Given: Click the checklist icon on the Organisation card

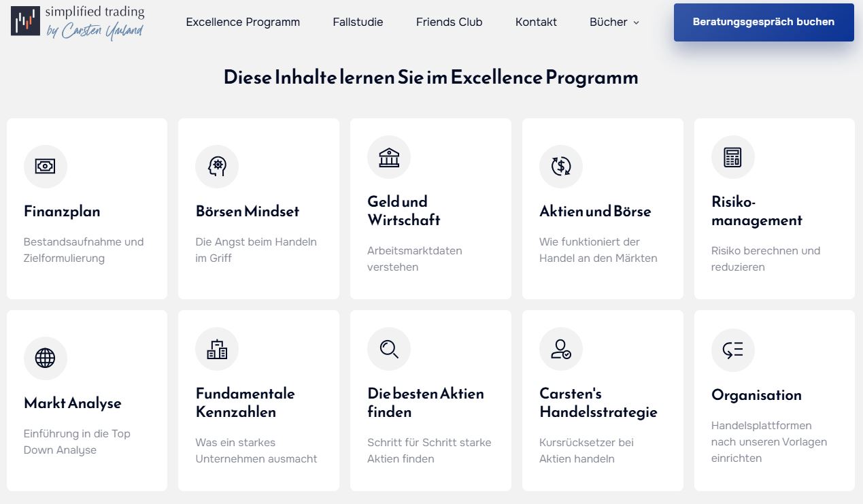Looking at the screenshot, I should click(732, 350).
